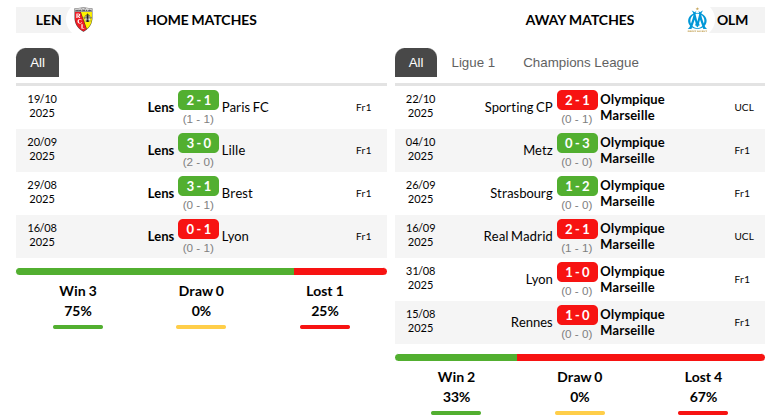Click the 2 - 1 Lens vs Paris FC score badge
Viewport: 780px width, 418px height.
pyautogui.click(x=198, y=100)
